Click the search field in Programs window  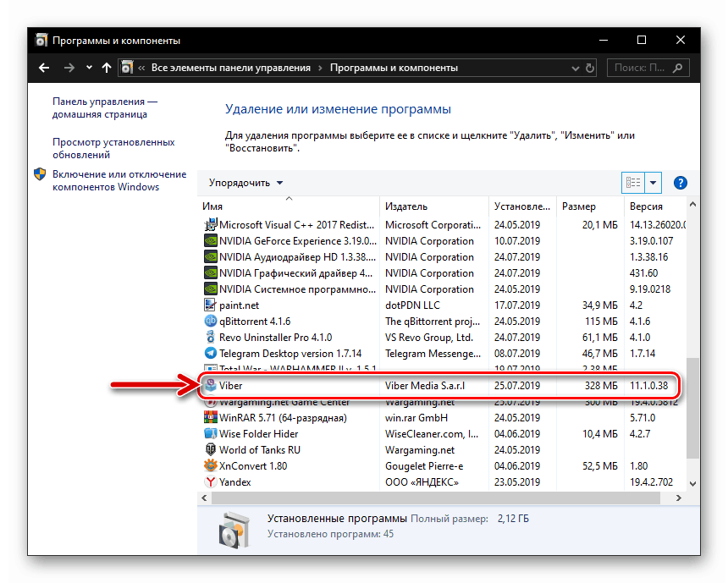pyautogui.click(x=648, y=68)
